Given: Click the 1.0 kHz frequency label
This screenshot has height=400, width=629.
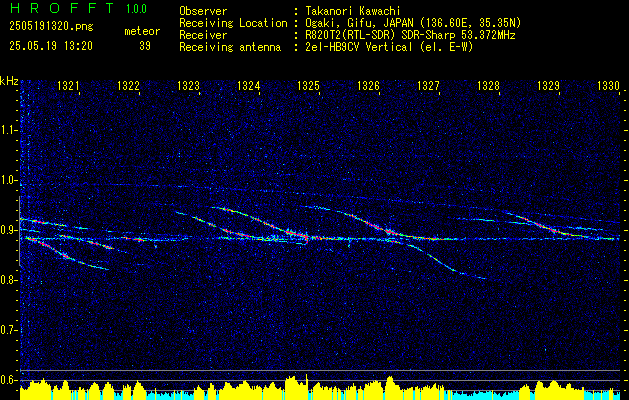Looking at the screenshot, I should pos(9,180).
